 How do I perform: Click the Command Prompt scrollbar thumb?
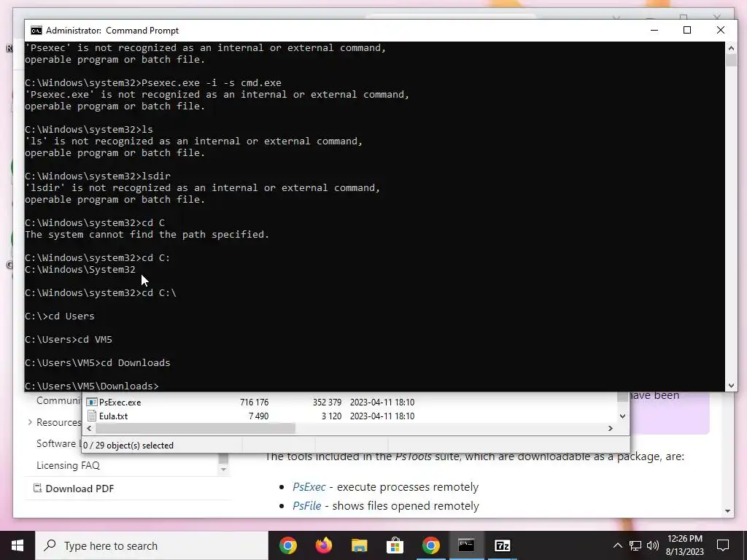point(731,60)
